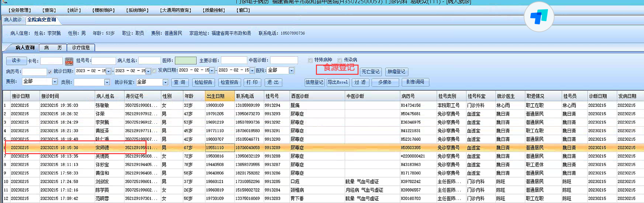This screenshot has height=203, width=644.
Task: Select the 病人查询 sub-tab
Action: click(25, 48)
